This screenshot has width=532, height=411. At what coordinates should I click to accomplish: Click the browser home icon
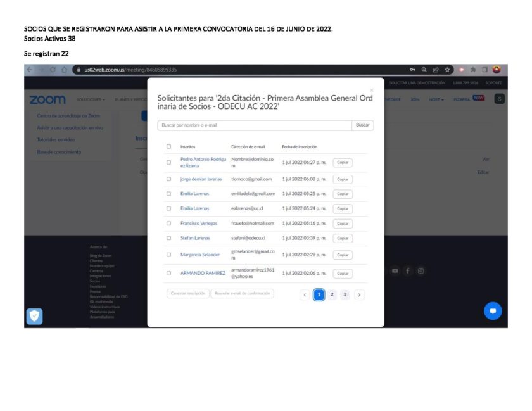65,70
